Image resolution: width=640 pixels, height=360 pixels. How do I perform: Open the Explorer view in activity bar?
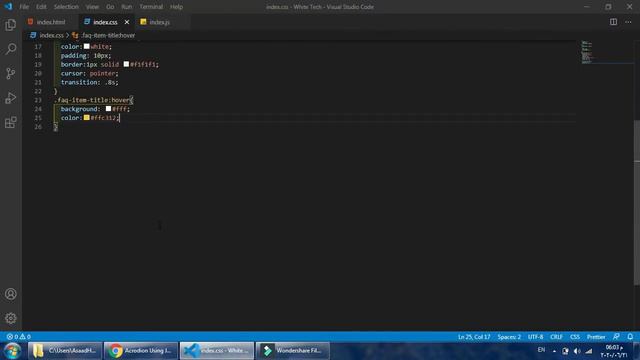(11, 25)
